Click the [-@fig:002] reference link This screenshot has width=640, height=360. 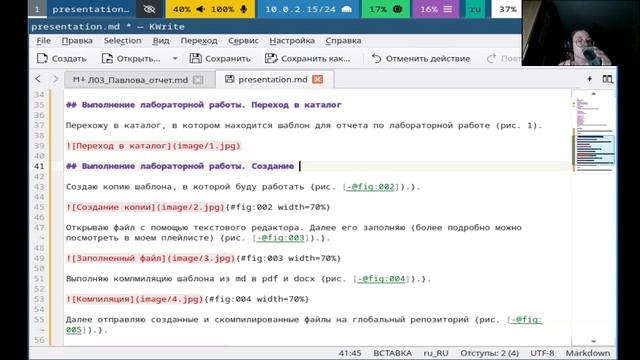coord(371,187)
